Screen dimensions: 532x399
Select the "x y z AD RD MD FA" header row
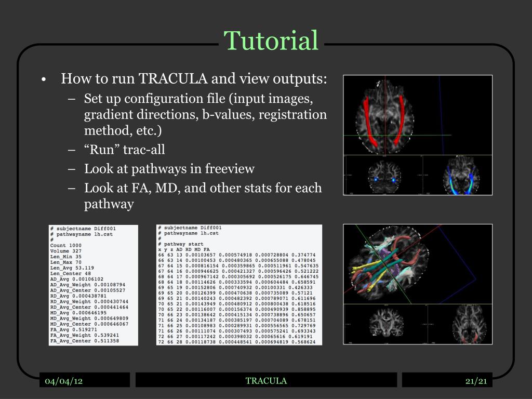point(184,249)
